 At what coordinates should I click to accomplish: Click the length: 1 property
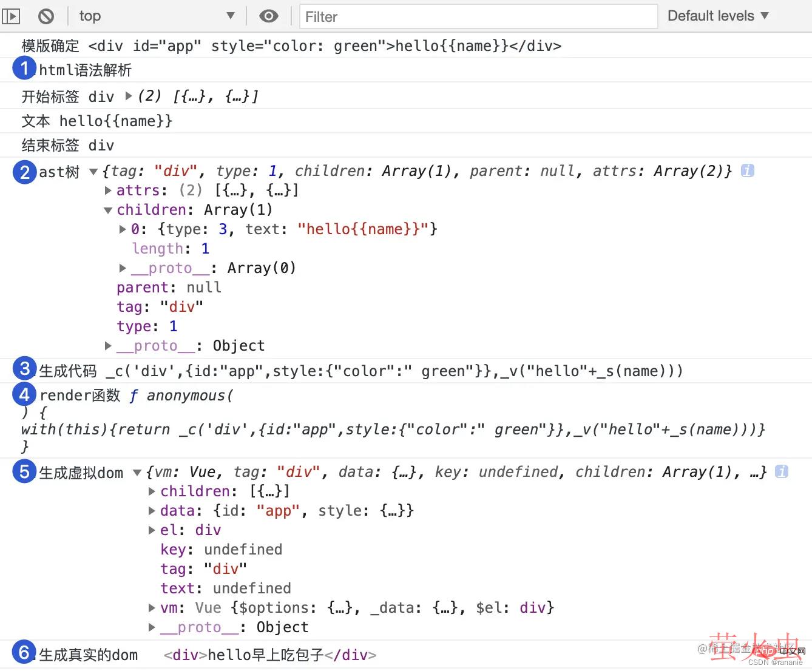(171, 249)
